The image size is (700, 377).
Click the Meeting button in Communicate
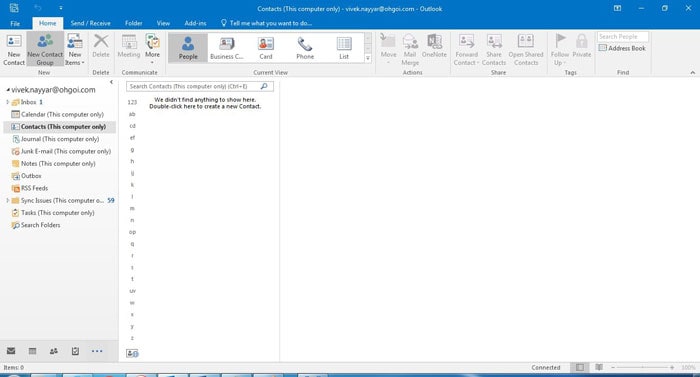tap(129, 46)
